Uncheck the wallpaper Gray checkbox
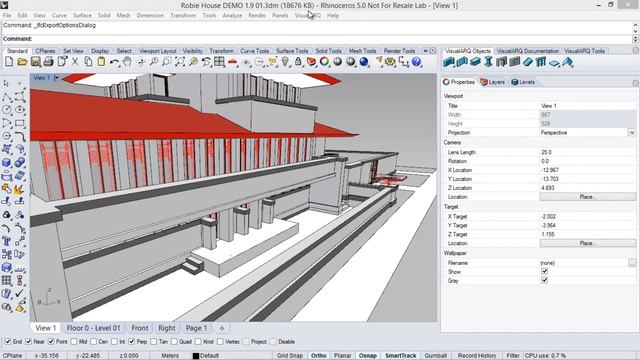The width and height of the screenshot is (640, 360). tap(544, 280)
